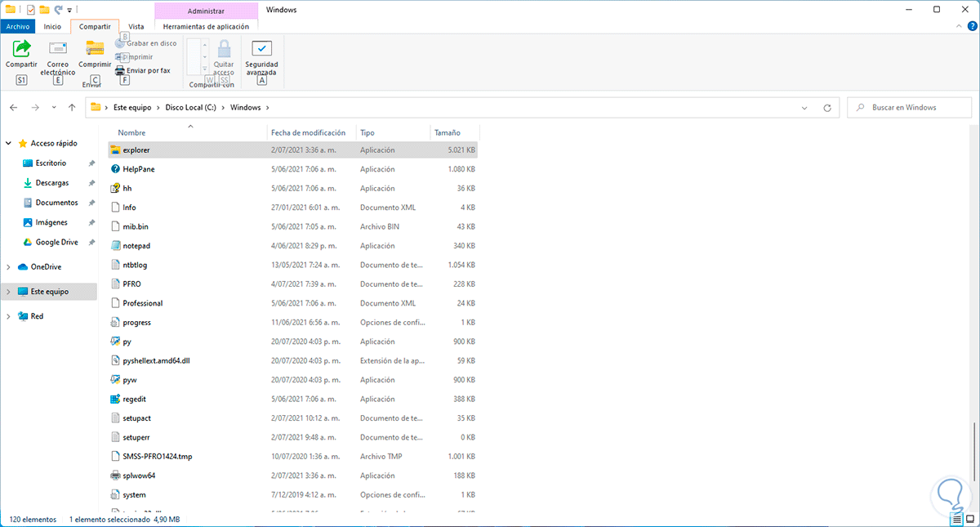This screenshot has height=527, width=980.
Task: Select Descargas in the navigation pane
Action: click(x=52, y=183)
